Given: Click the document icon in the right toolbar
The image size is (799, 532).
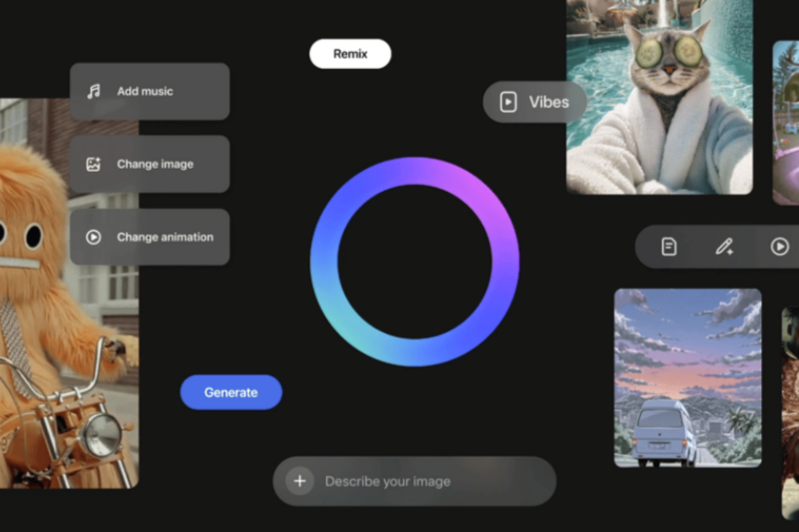Looking at the screenshot, I should coord(669,247).
